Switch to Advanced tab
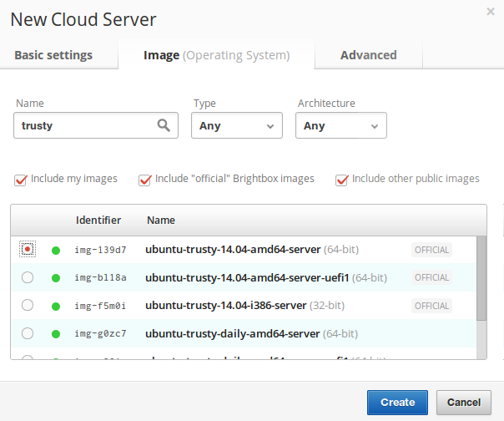Image resolution: width=504 pixels, height=421 pixels. (368, 55)
